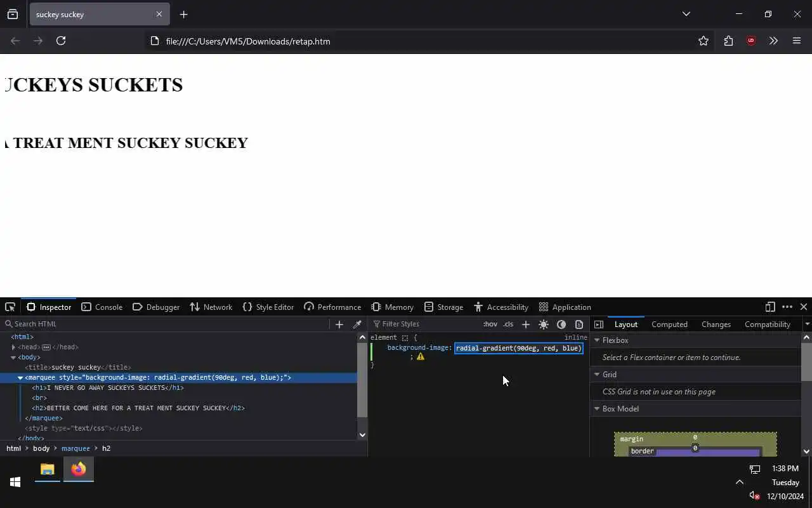Collapse the body element node
The image size is (812, 508).
pyautogui.click(x=13, y=358)
